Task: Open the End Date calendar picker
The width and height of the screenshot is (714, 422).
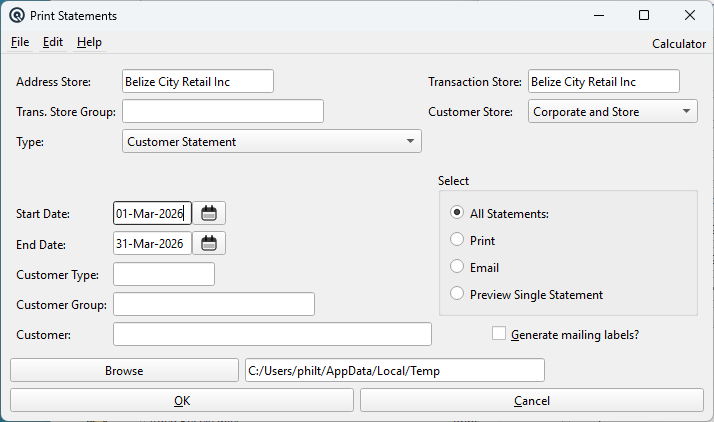Action: tap(209, 243)
